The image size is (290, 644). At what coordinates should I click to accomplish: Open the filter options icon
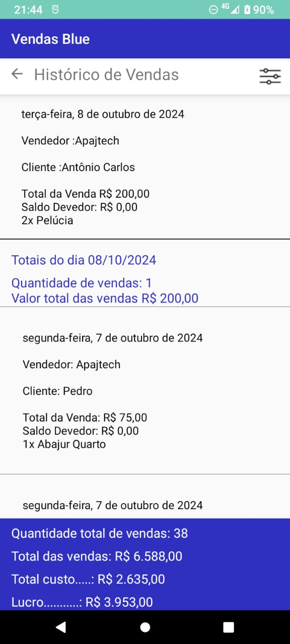click(270, 75)
